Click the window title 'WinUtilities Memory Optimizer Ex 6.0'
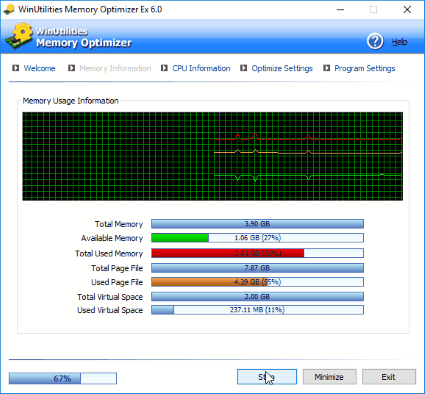 click(x=90, y=9)
